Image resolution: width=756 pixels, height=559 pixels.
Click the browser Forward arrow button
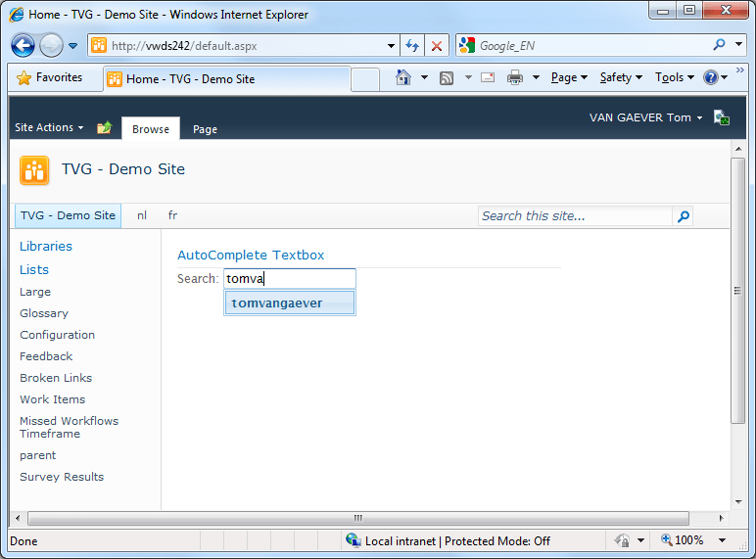coord(51,46)
